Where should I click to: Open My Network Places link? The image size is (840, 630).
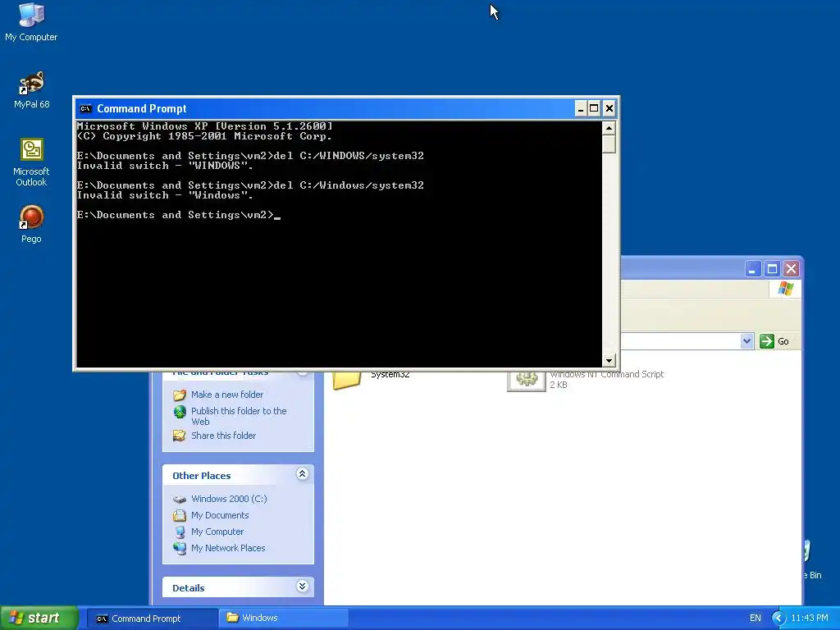[x=228, y=548]
